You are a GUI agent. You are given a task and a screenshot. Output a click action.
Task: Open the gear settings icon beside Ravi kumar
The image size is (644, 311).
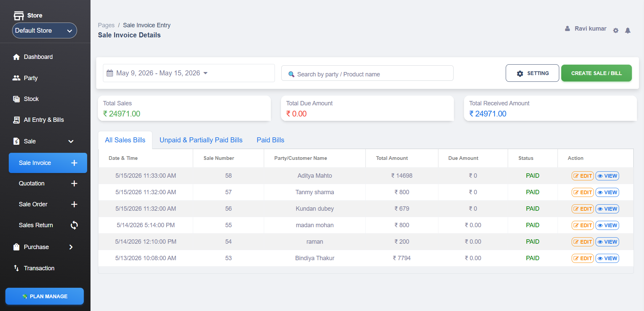tap(616, 31)
